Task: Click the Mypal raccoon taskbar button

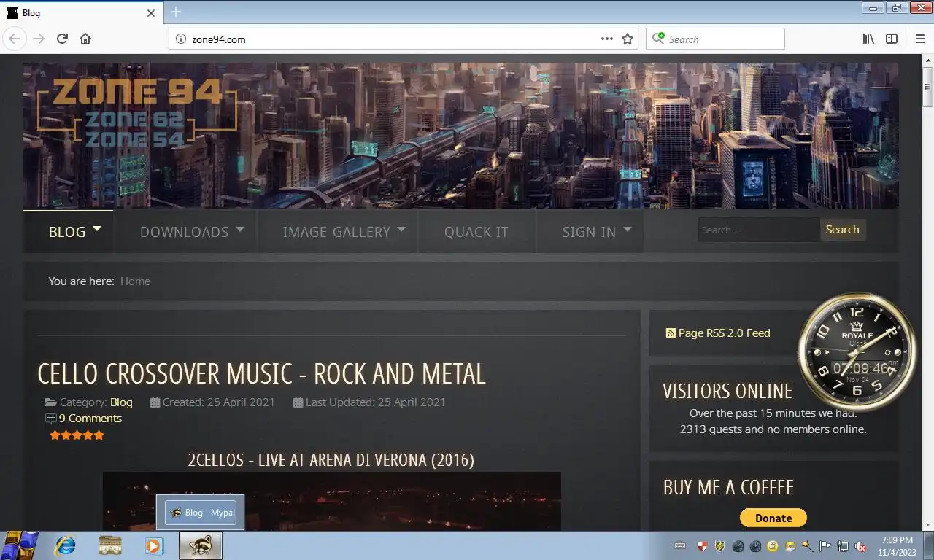Action: pyautogui.click(x=200, y=545)
